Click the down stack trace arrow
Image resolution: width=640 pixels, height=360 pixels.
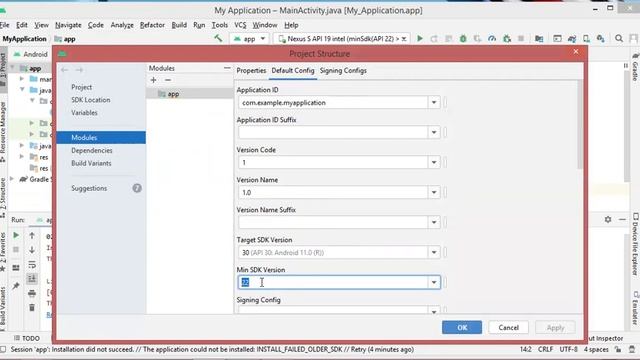(x=32, y=250)
